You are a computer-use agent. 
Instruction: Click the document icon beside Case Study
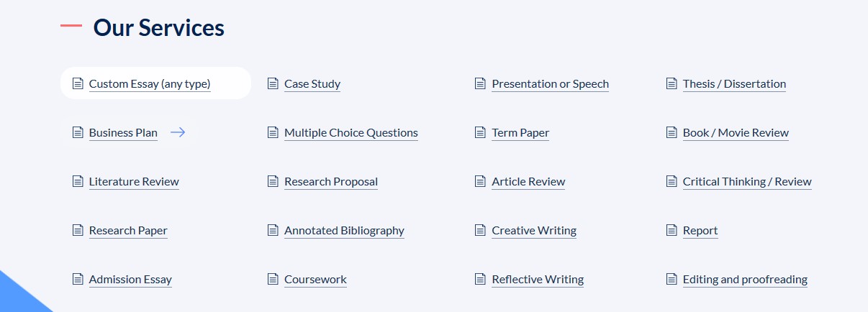point(273,83)
